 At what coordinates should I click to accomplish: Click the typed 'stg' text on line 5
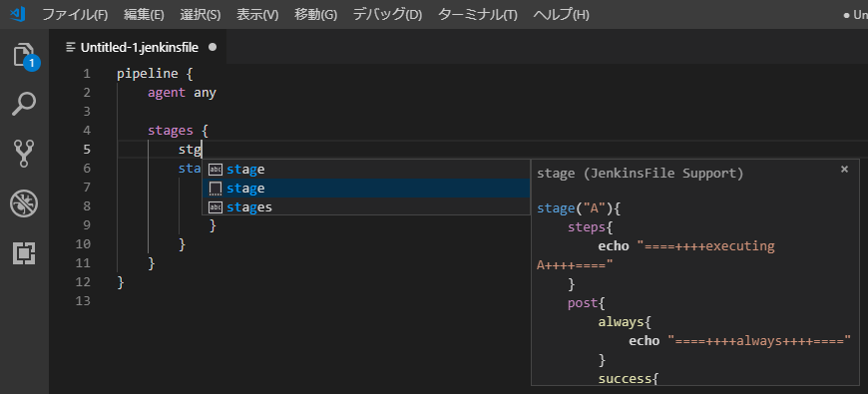[x=190, y=150]
